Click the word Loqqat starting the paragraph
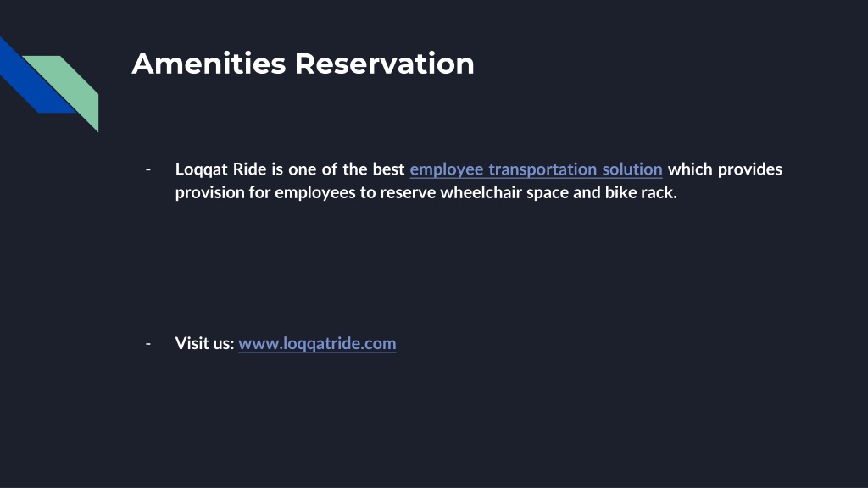The height and width of the screenshot is (488, 868). coord(202,169)
